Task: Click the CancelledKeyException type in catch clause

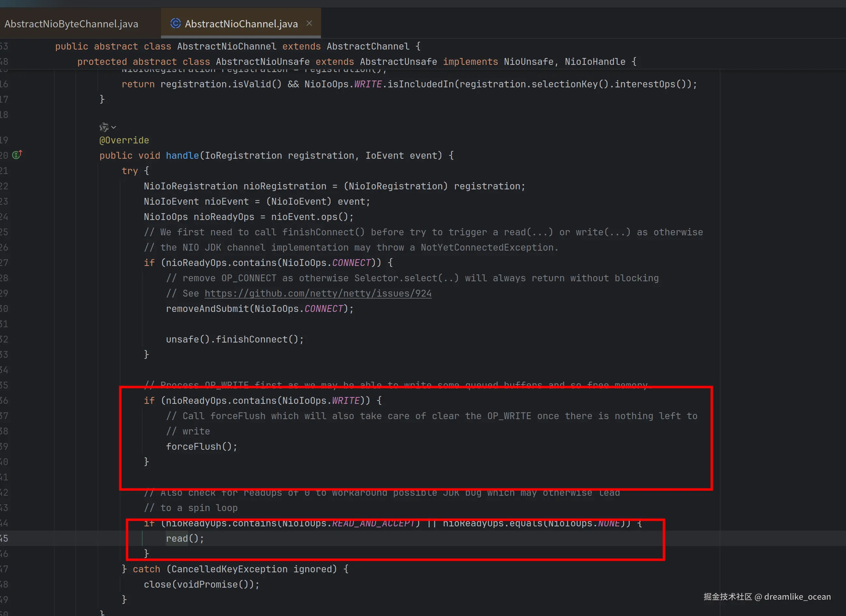Action: click(229, 569)
